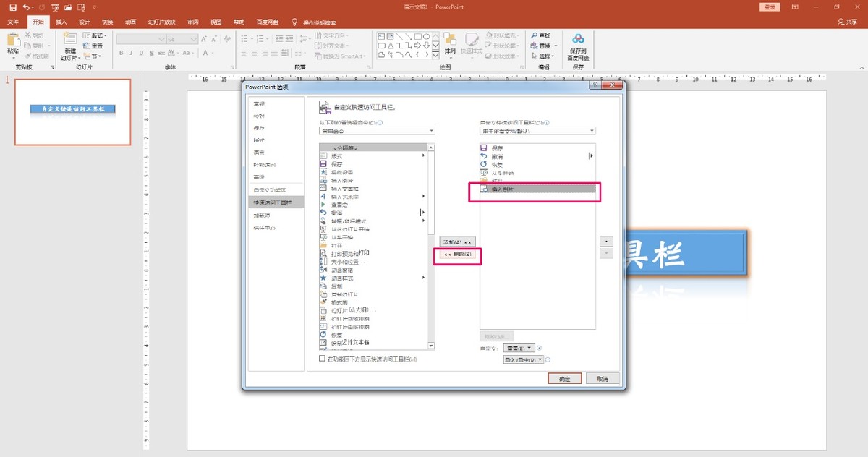
Task: Click the help question mark in options dialog
Action: tap(595, 86)
